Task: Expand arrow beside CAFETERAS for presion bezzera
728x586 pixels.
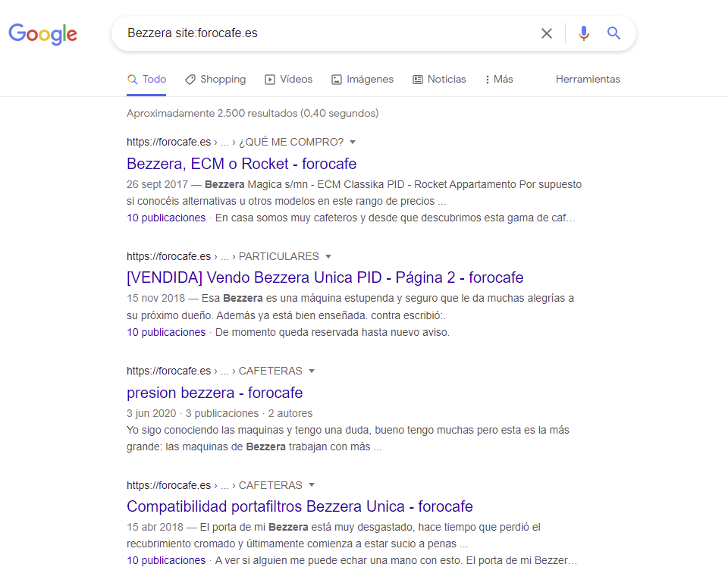Action: pos(312,371)
